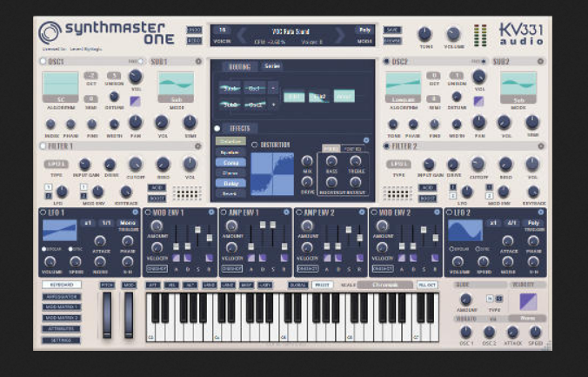Viewport: 588px width, 377px height.
Task: Click the Amp block in routing diagram
Action: (x=344, y=96)
